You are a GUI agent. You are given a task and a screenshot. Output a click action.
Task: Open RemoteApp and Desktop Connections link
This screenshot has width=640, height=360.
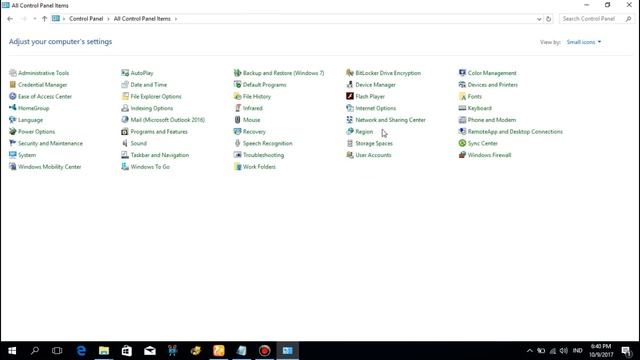[x=515, y=131]
